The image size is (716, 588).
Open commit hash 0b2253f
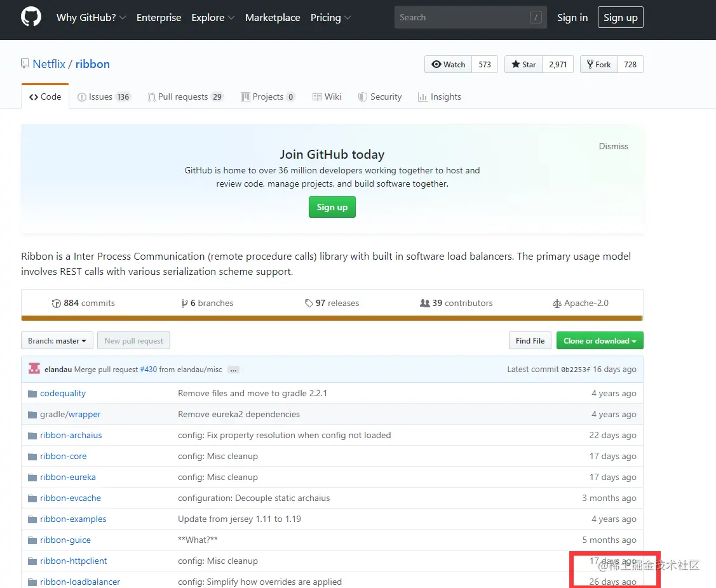[x=576, y=370]
